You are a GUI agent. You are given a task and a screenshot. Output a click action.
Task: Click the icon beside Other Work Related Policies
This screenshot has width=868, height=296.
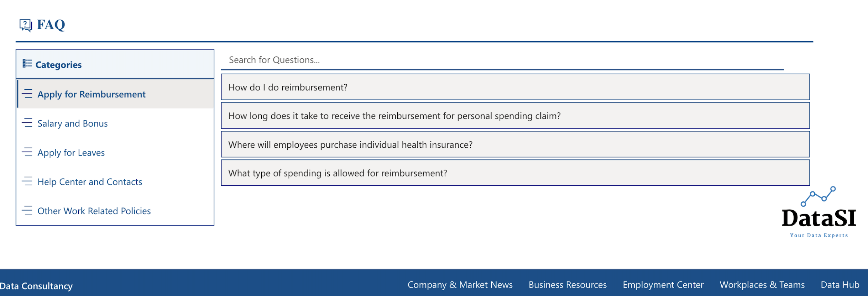(x=28, y=211)
